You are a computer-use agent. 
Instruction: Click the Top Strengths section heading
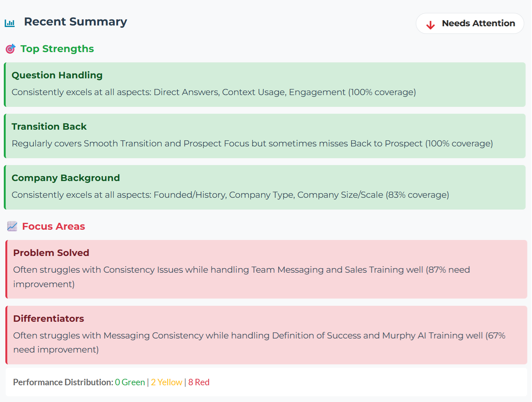[57, 49]
